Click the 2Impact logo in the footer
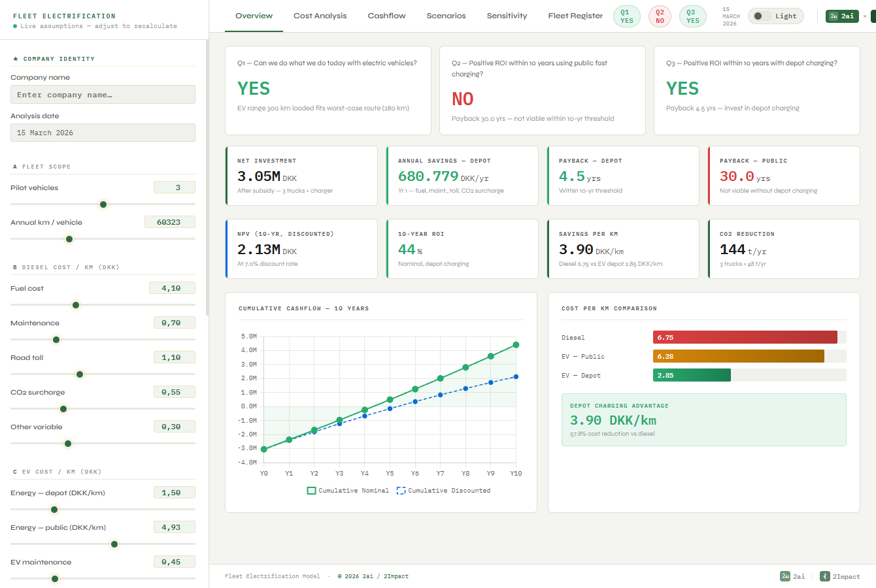 pyautogui.click(x=840, y=576)
